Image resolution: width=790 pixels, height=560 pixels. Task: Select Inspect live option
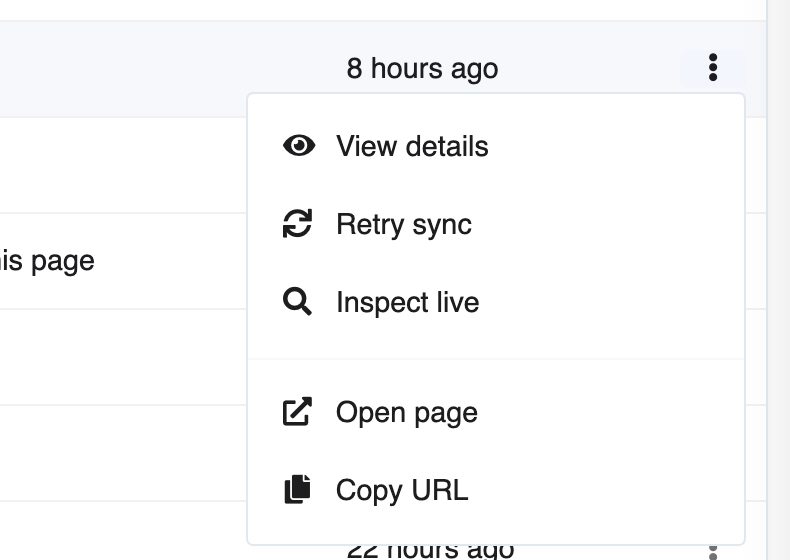coord(496,302)
